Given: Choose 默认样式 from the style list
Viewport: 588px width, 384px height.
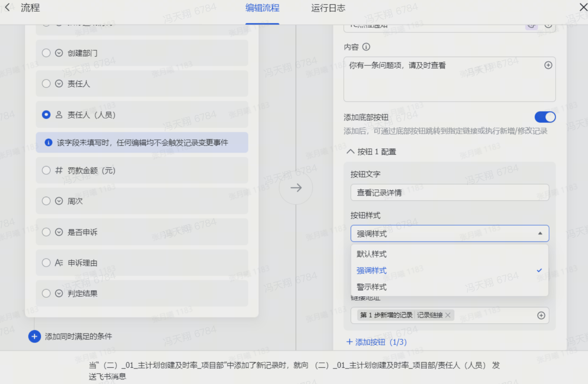Looking at the screenshot, I should tap(372, 254).
